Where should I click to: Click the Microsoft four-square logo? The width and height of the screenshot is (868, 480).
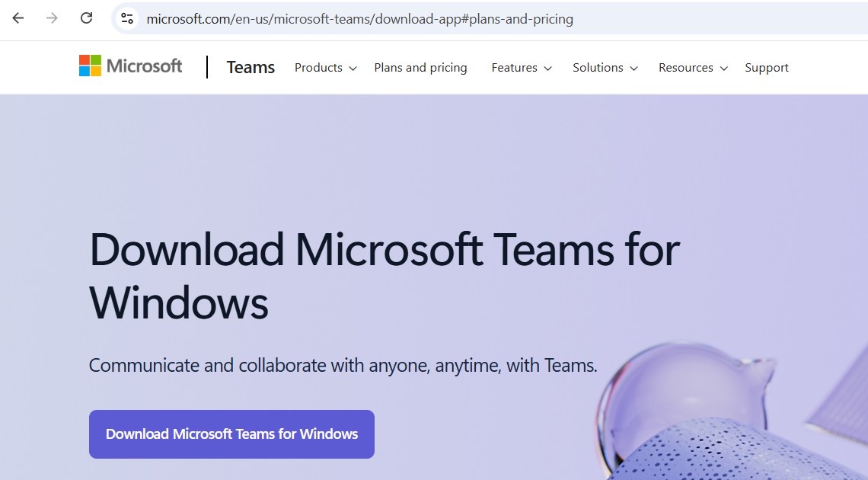[x=90, y=66]
